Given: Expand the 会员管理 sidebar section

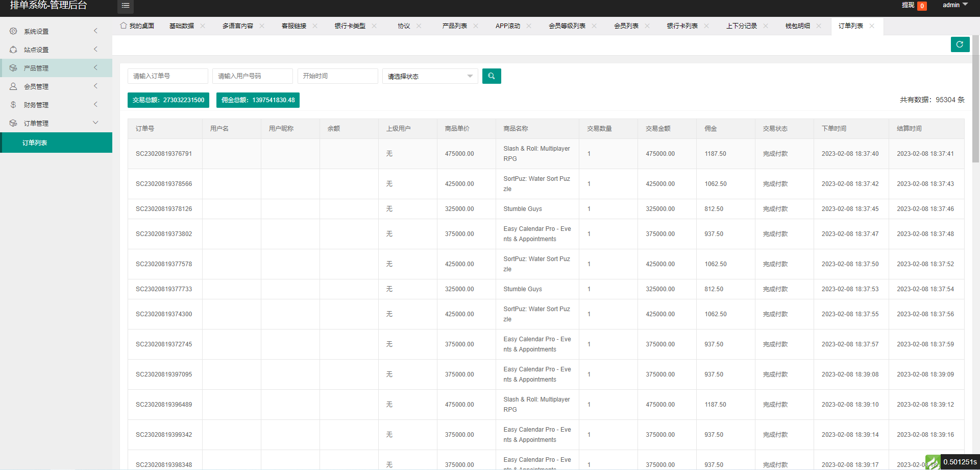Looking at the screenshot, I should (95, 86).
